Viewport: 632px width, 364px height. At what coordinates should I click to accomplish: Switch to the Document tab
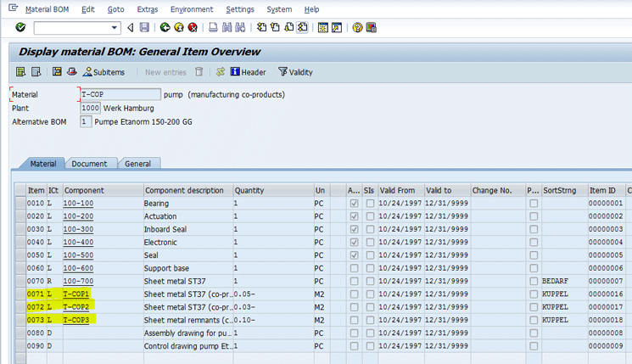click(89, 164)
